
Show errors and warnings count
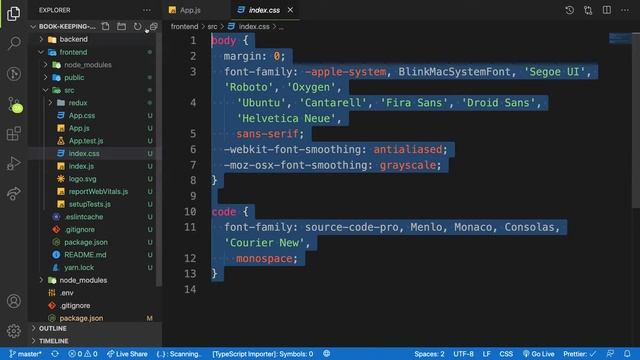tap(83, 354)
